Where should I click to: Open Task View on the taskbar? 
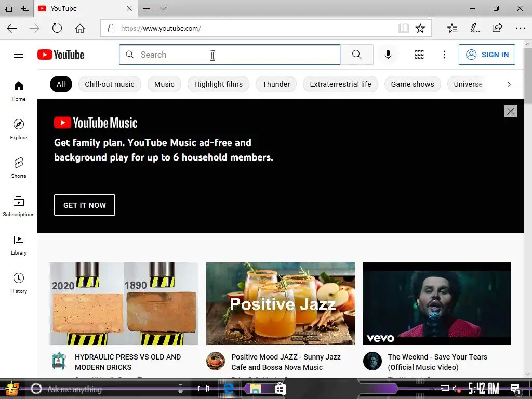pyautogui.click(x=204, y=389)
